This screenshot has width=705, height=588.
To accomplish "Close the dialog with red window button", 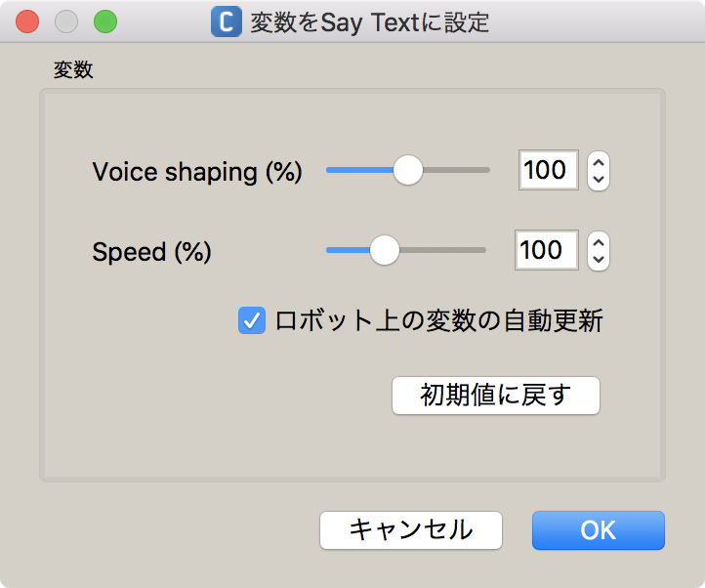I will click(x=27, y=21).
